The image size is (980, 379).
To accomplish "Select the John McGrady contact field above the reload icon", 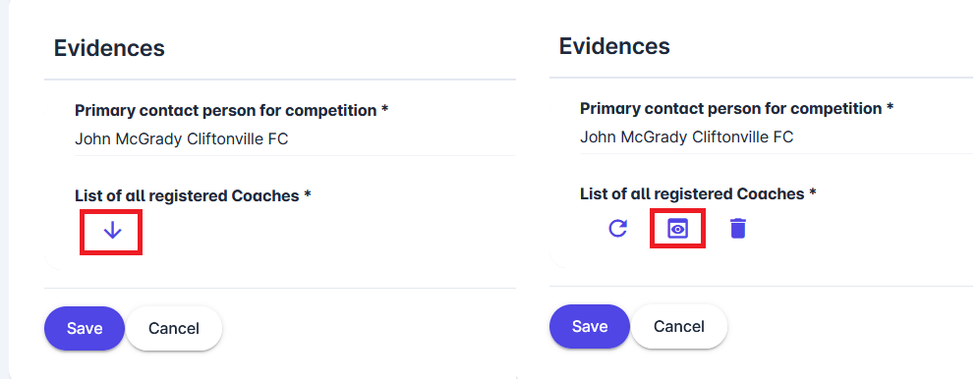I will click(777, 136).
